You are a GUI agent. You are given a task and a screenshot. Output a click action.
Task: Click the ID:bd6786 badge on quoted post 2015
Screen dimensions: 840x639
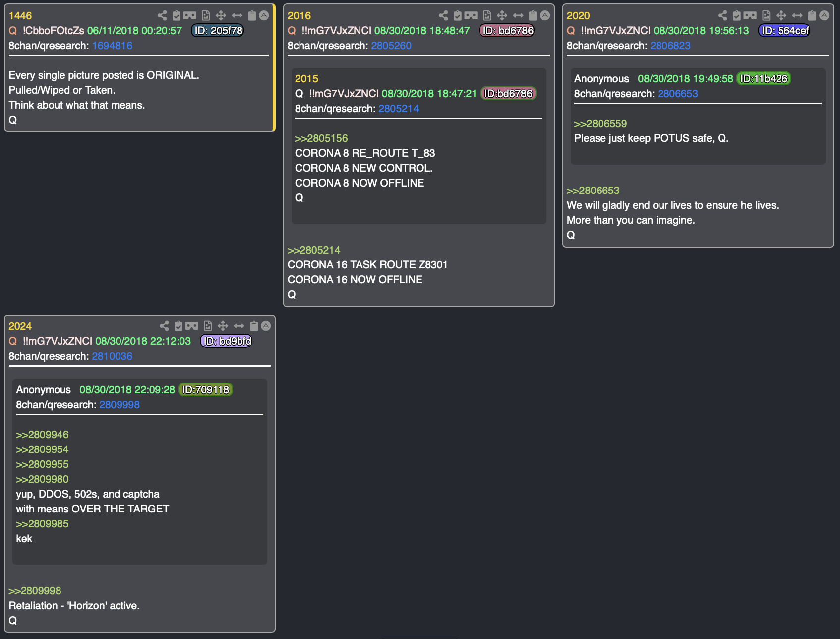pyautogui.click(x=508, y=94)
